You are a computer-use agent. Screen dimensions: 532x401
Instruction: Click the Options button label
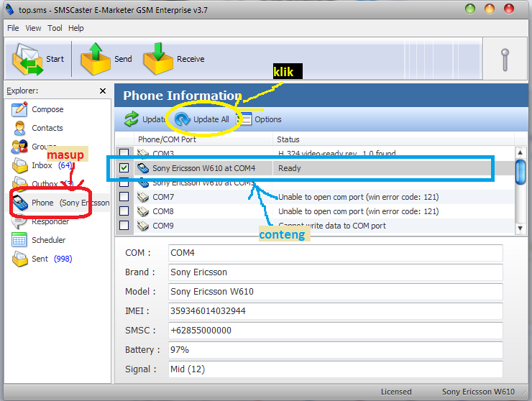pos(268,119)
